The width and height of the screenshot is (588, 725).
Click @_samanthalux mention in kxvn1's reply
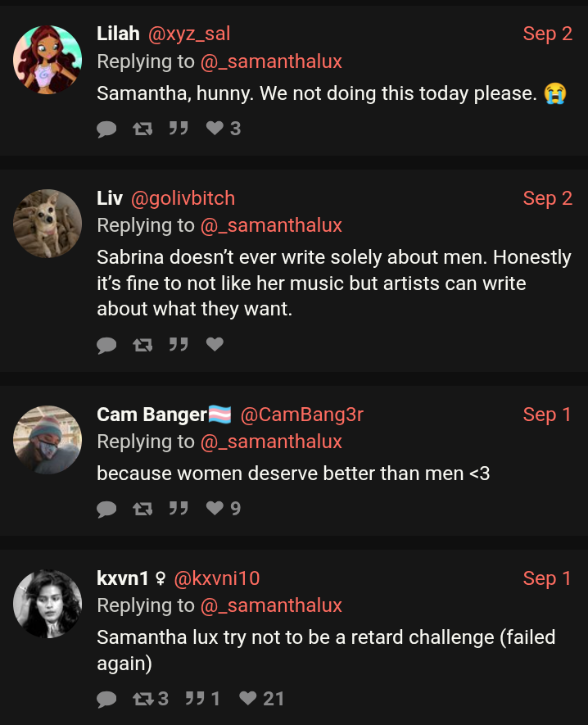(271, 605)
